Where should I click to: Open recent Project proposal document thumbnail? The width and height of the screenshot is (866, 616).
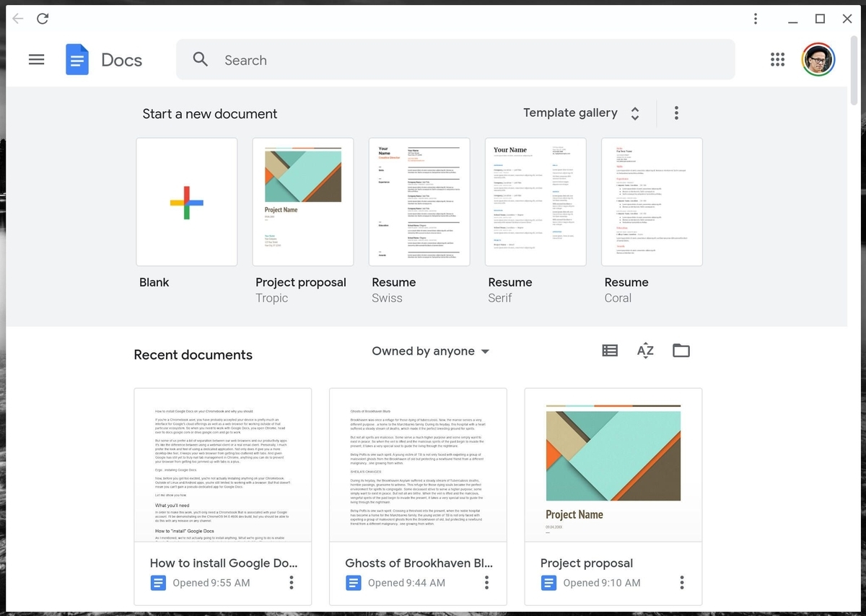(613, 465)
